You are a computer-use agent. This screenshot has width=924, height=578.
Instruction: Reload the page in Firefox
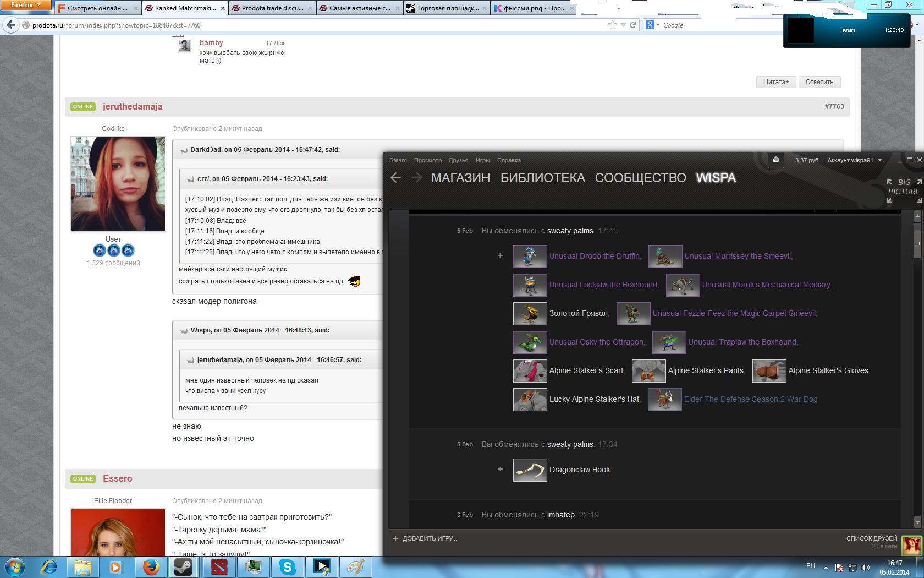click(632, 25)
